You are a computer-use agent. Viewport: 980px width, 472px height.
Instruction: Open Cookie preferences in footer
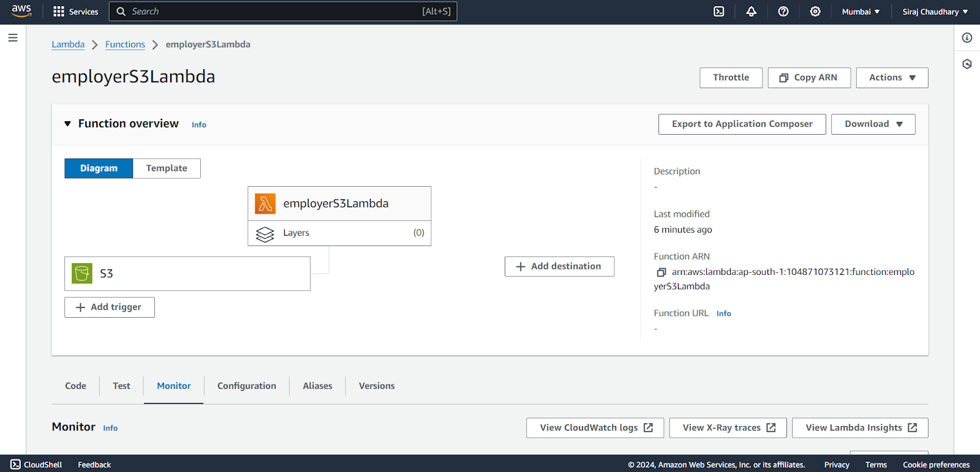click(x=936, y=465)
